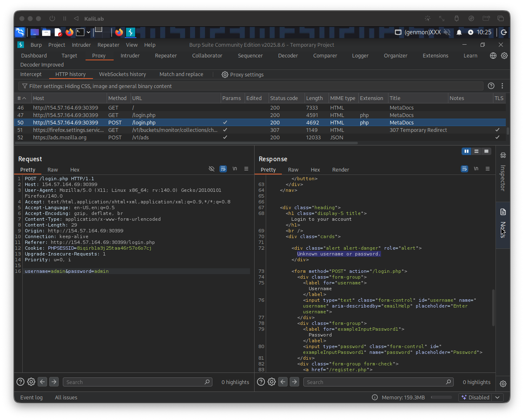Click the Memory usage progress bar
Screen dimensions: 524x420
click(441, 397)
